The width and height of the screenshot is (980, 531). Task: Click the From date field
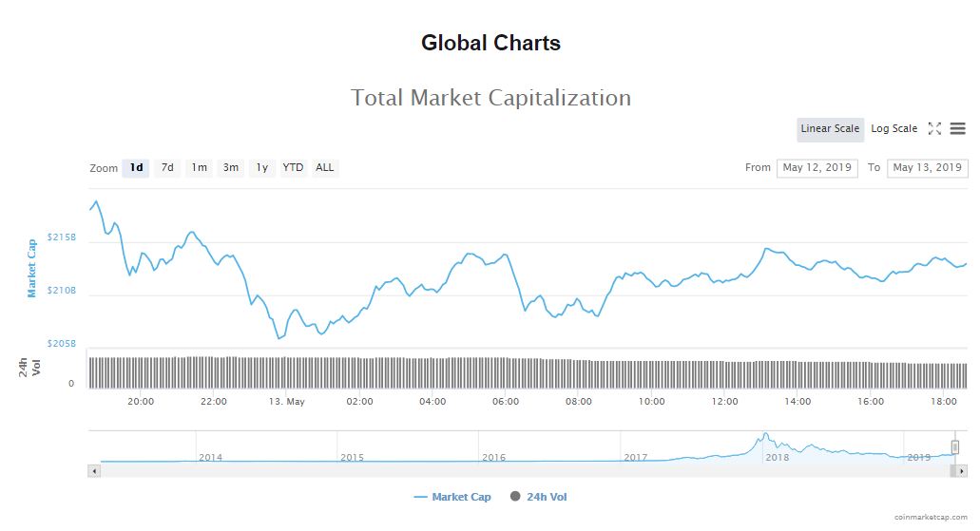coord(817,168)
